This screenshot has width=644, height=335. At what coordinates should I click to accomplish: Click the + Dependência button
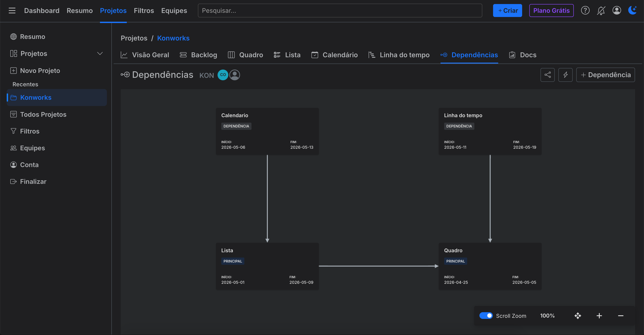pyautogui.click(x=605, y=75)
